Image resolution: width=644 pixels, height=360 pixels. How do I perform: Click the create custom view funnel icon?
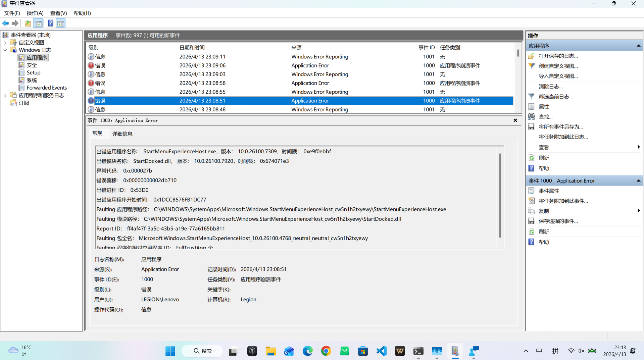531,66
